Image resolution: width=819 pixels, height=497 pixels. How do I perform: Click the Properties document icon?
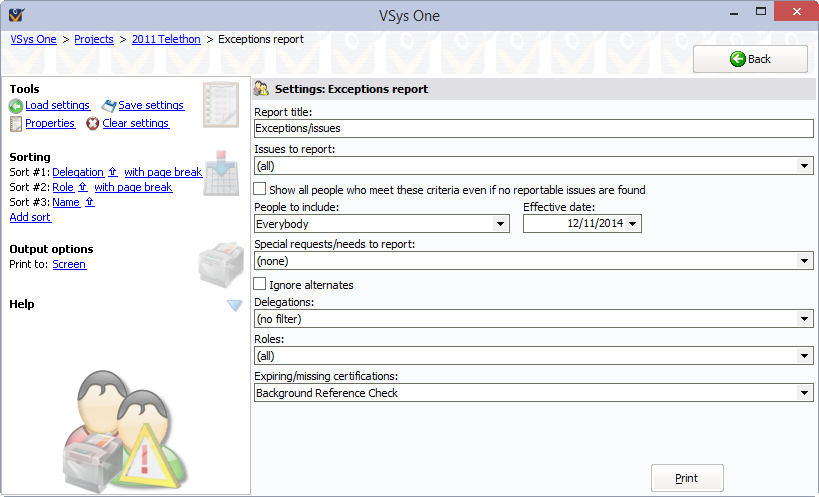pyautogui.click(x=16, y=124)
